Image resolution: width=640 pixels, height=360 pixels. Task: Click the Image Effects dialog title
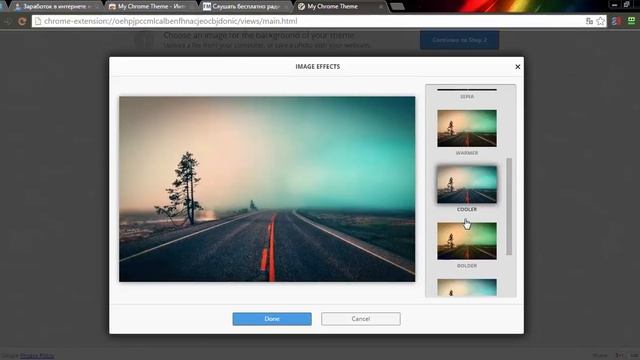318,67
